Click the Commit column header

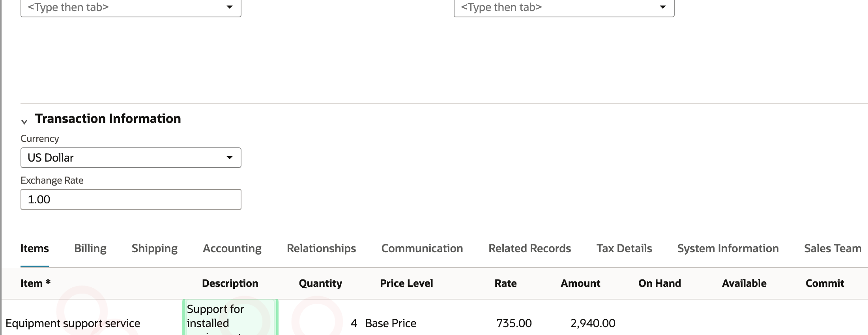coord(825,283)
